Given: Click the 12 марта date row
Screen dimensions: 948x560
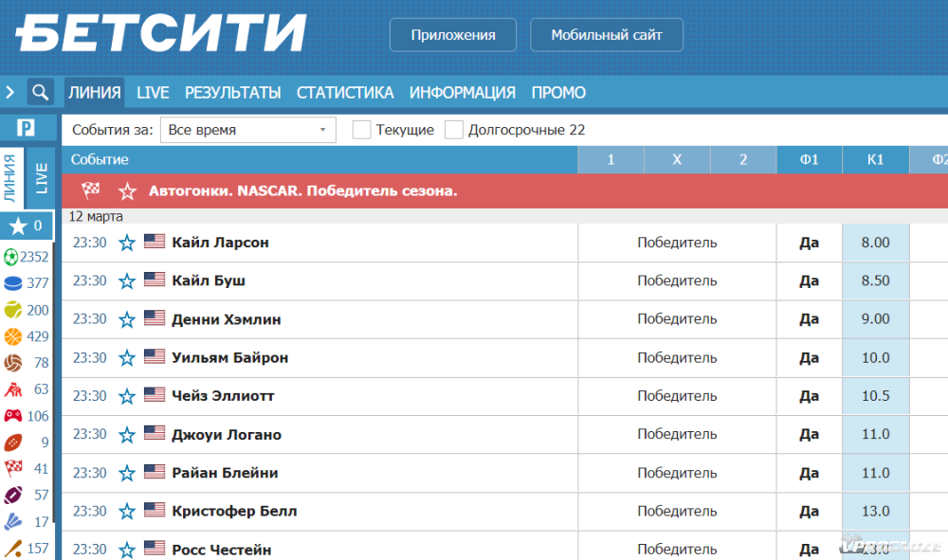Looking at the screenshot, I should click(505, 216).
